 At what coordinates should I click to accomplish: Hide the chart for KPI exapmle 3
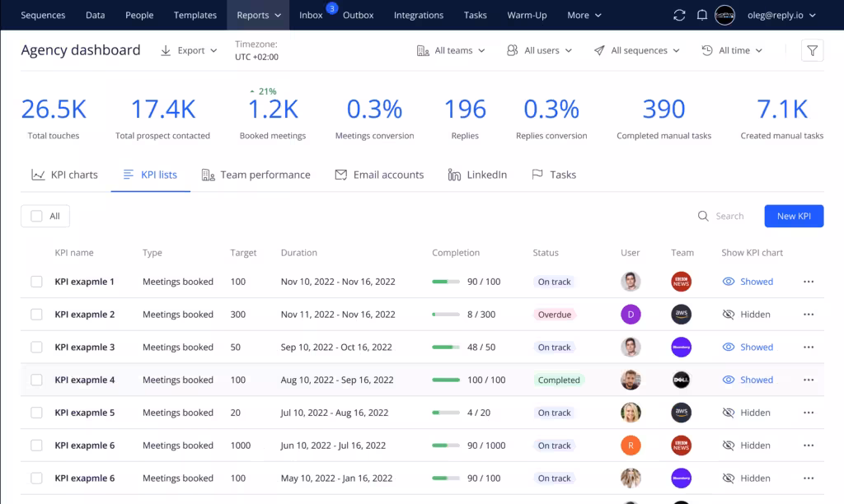click(x=747, y=348)
